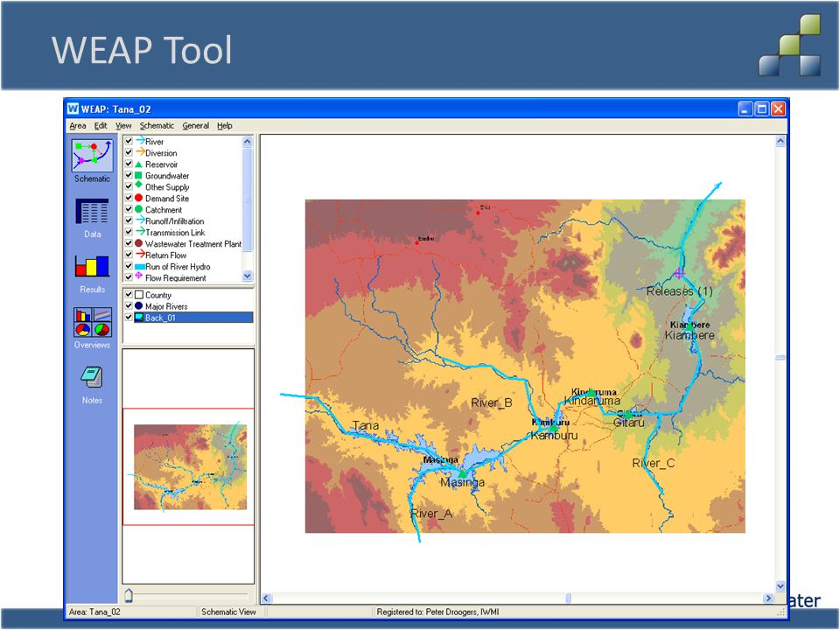The height and width of the screenshot is (630, 840).
Task: Open the Data view icon
Action: [92, 211]
